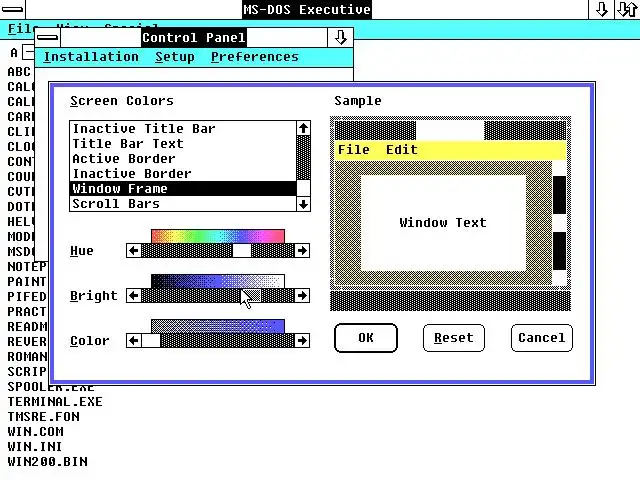Click the rainbow hue spectrum bar
Image resolution: width=640 pixels, height=480 pixels.
pos(218,236)
